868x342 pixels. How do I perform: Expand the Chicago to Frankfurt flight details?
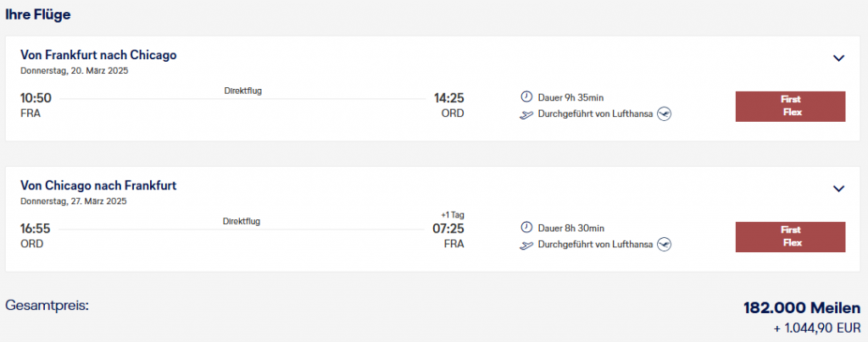pos(838,189)
